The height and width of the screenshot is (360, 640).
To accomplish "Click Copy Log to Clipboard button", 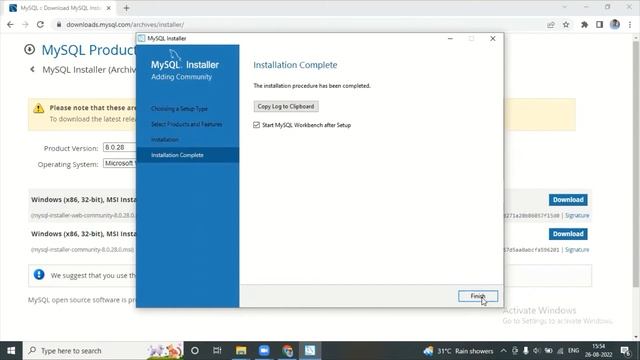I will (286, 107).
